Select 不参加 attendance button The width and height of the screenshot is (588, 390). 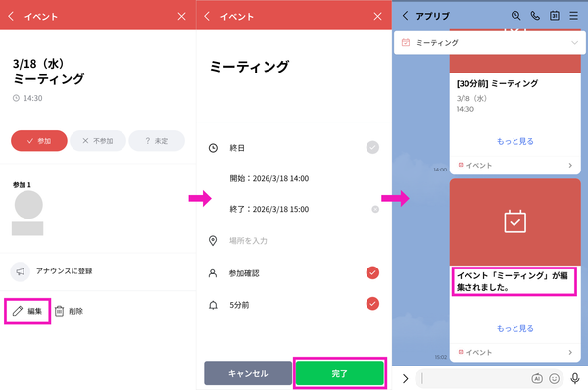pyautogui.click(x=98, y=141)
